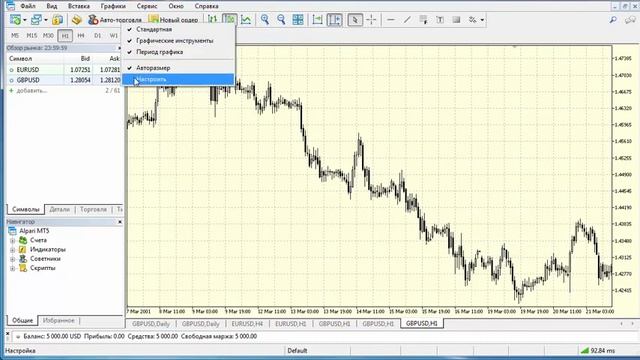This screenshot has height=360, width=640.
Task: Choose Настроить in the context menu
Action: click(178, 79)
